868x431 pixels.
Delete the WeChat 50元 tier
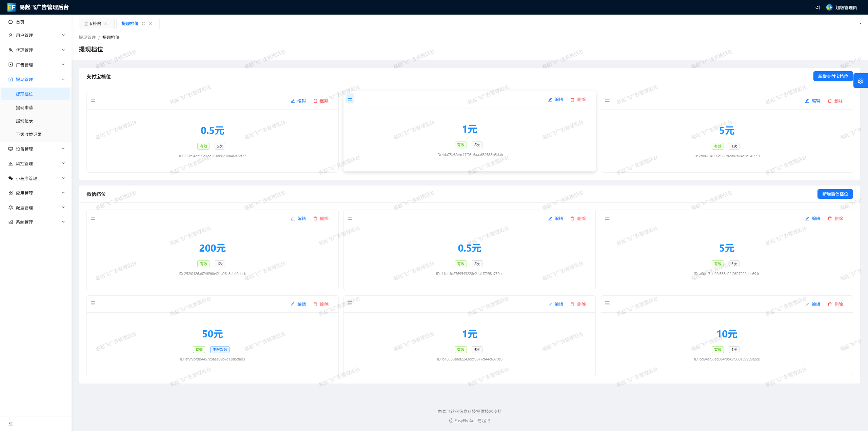click(x=321, y=304)
